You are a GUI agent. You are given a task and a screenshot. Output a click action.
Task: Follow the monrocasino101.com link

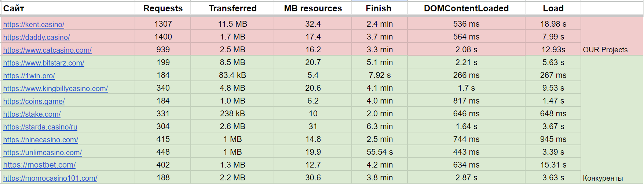[x=50, y=178]
